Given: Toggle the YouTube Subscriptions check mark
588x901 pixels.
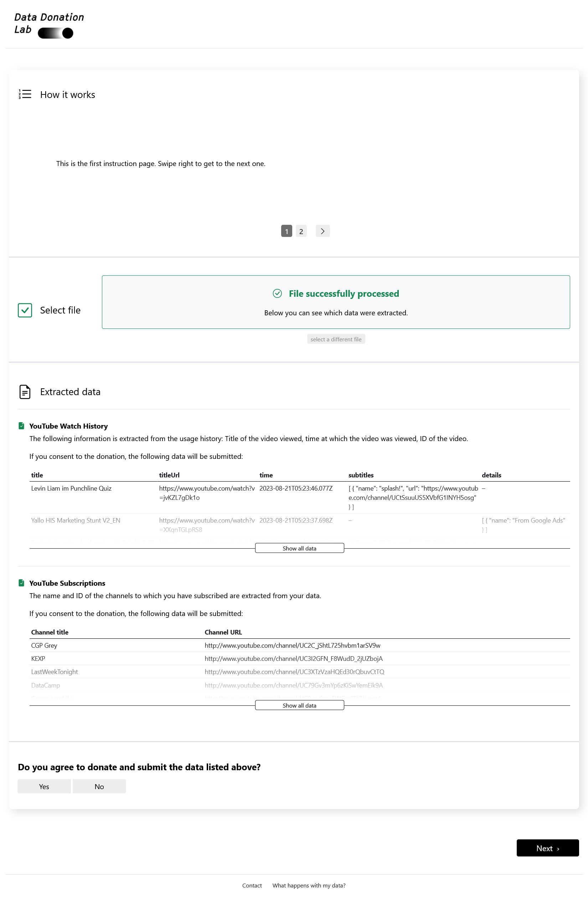Looking at the screenshot, I should point(21,582).
